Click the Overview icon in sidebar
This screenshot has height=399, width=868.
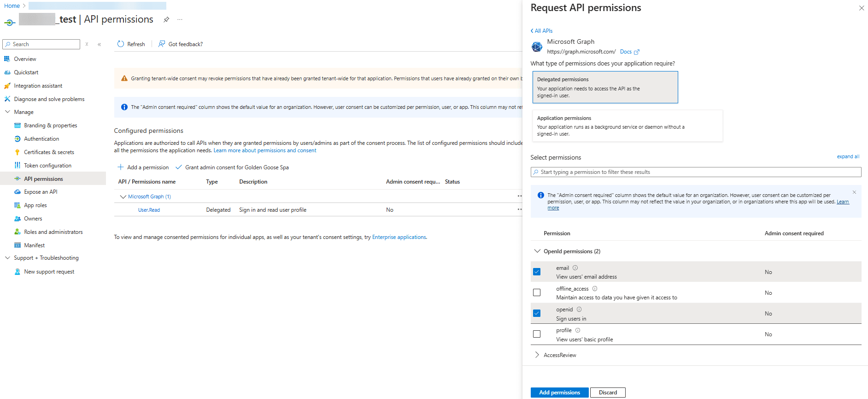point(7,59)
